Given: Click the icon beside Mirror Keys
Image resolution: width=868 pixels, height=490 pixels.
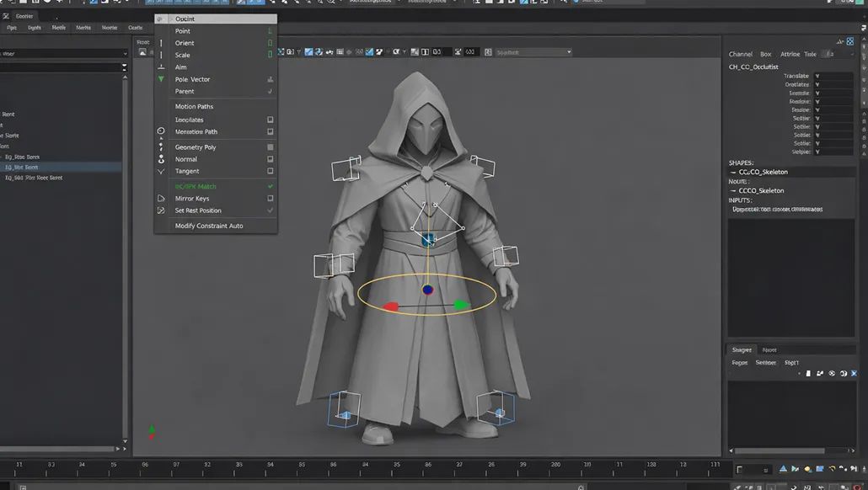Looking at the screenshot, I should tap(161, 199).
